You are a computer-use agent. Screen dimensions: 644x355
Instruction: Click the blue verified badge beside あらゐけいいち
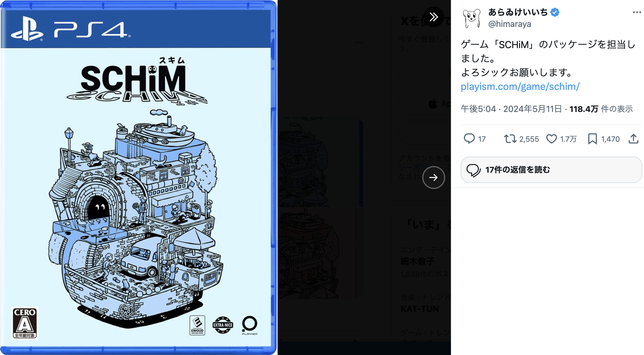(x=555, y=12)
